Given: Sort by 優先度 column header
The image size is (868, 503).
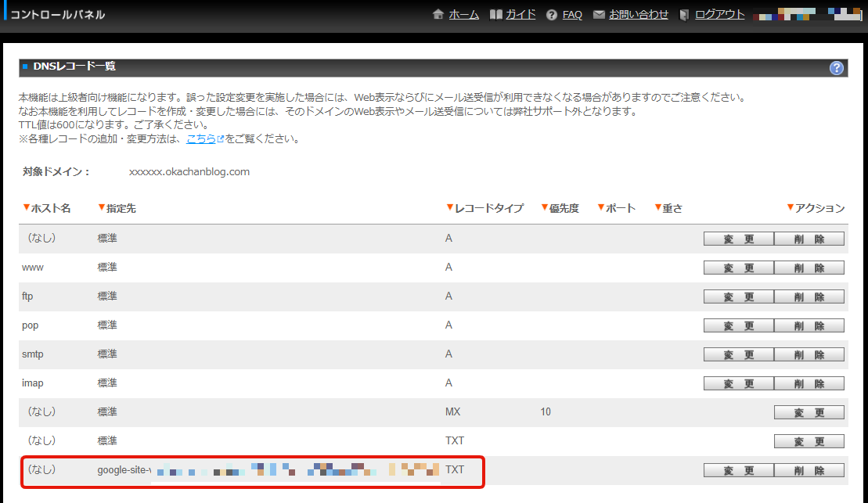Looking at the screenshot, I should tap(564, 208).
